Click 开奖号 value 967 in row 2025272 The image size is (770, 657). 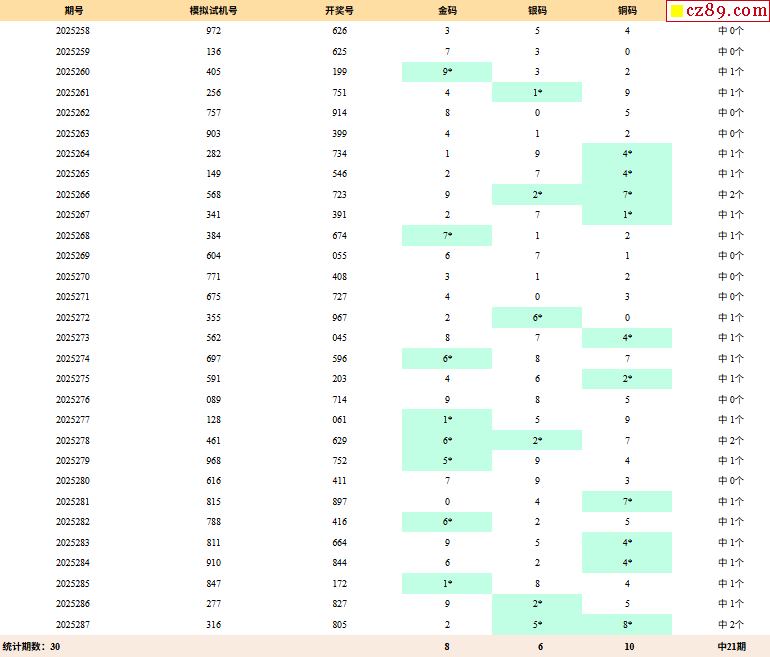[x=340, y=317]
